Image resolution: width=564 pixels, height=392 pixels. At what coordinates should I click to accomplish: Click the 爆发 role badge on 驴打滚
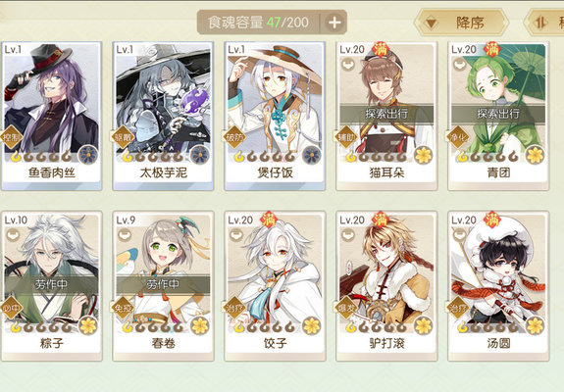[x=346, y=308]
